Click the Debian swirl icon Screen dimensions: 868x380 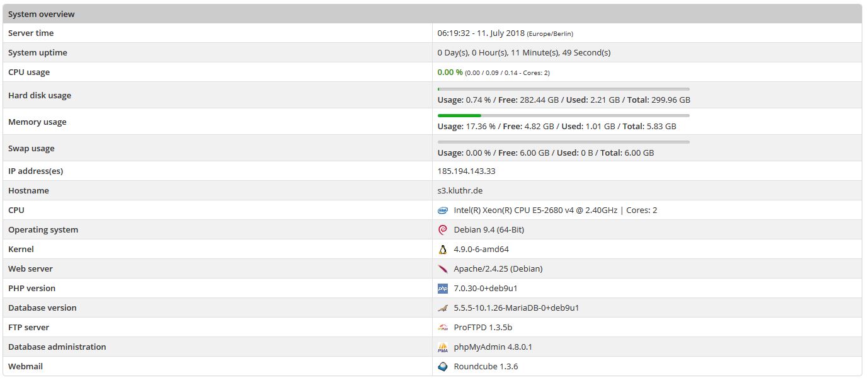point(442,230)
